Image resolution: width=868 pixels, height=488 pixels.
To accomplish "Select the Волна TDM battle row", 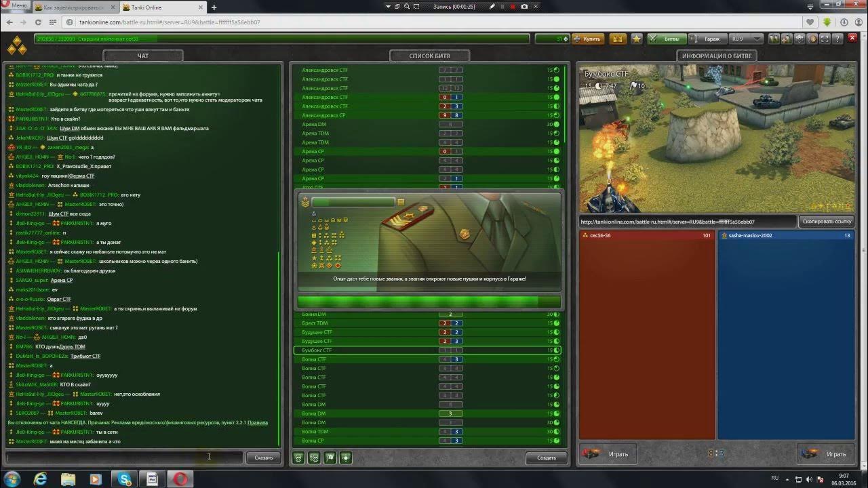I will [427, 432].
